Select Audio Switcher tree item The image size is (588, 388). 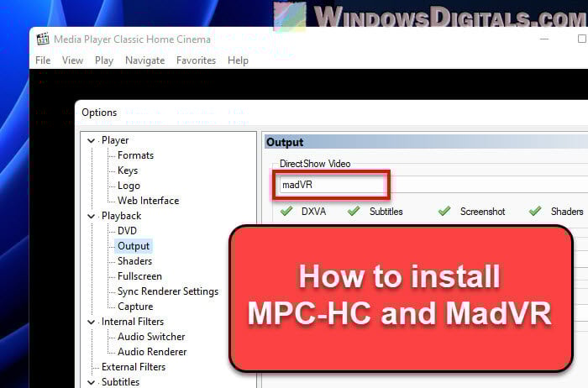[151, 337]
